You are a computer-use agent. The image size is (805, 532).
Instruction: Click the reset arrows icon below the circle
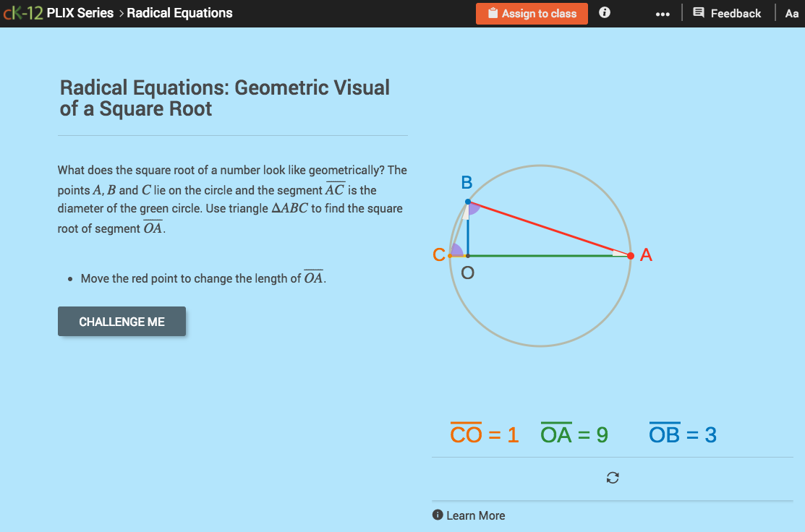coord(612,478)
